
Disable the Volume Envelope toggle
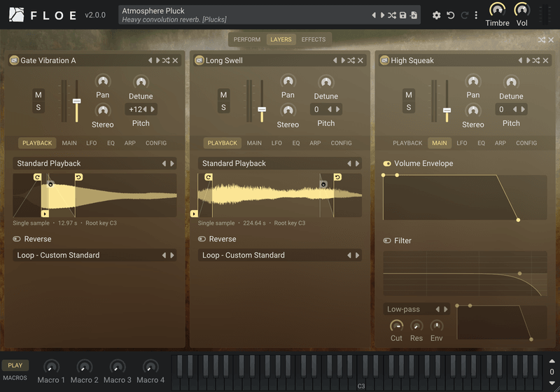(387, 164)
